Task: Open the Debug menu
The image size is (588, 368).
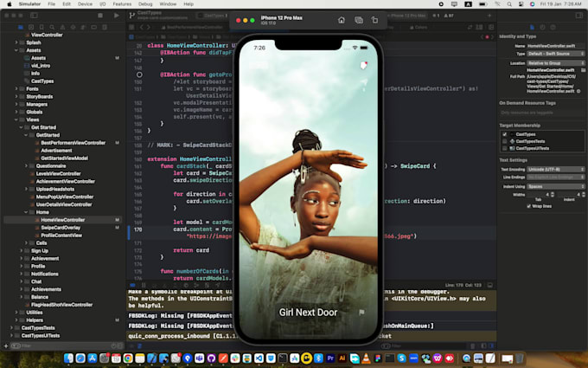Action: (145, 4)
